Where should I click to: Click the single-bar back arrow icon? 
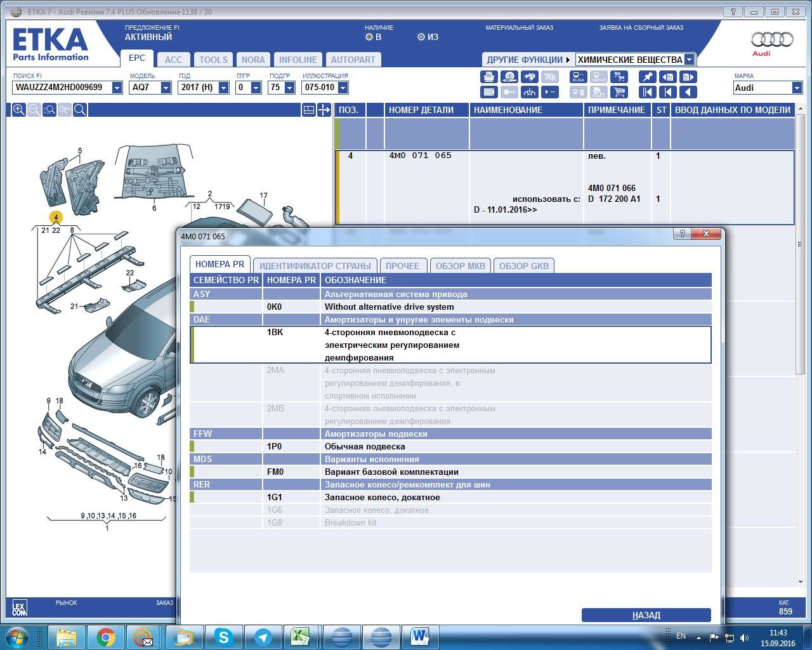point(667,92)
